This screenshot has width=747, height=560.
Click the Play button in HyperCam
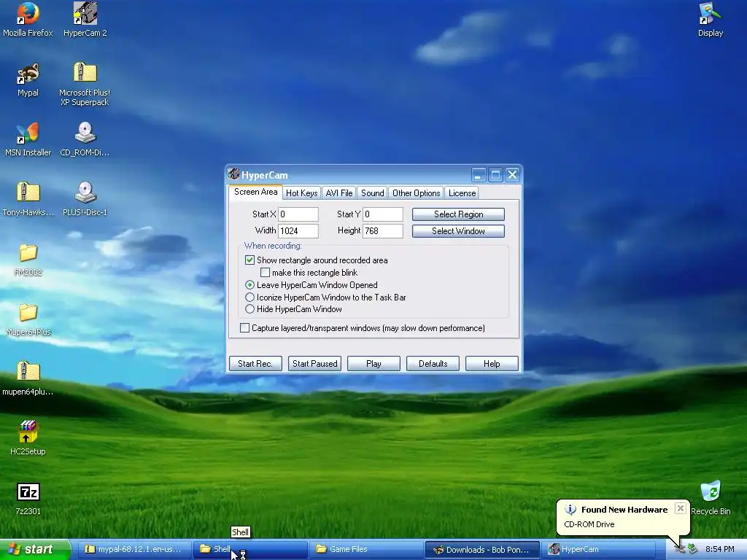click(373, 363)
